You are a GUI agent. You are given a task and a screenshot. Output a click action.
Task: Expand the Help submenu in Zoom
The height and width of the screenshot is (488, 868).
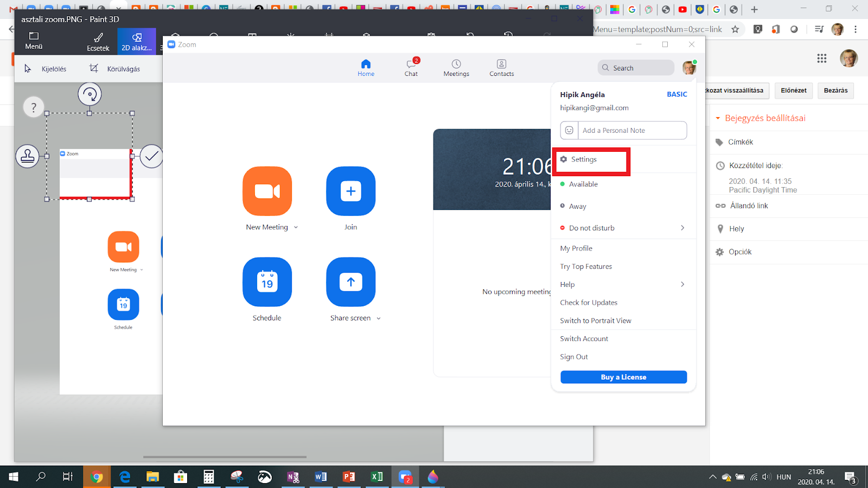[x=682, y=284]
